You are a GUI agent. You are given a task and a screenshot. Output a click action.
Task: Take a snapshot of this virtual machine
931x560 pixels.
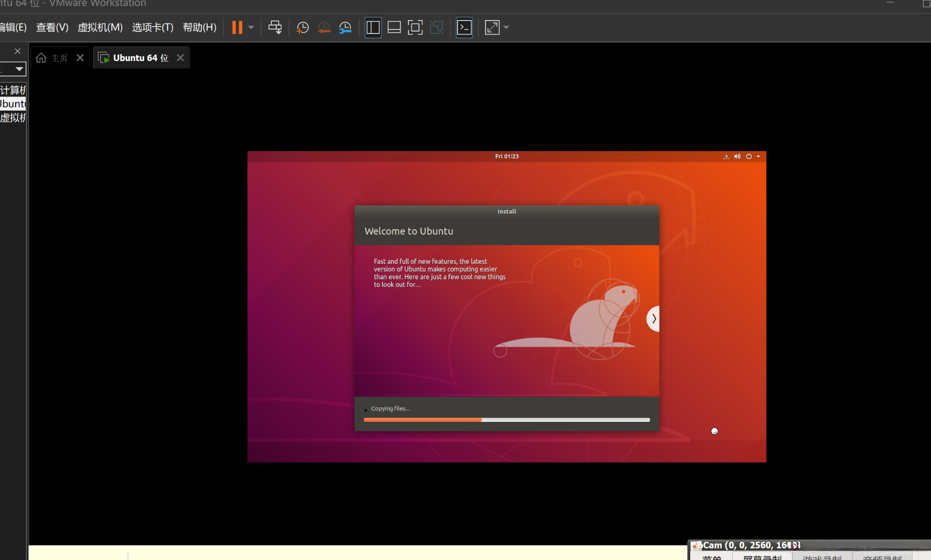(x=302, y=28)
